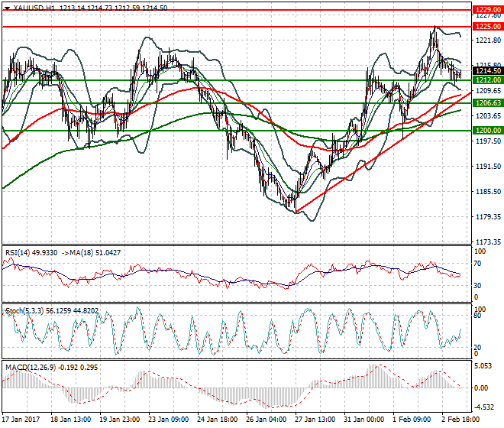Click the RSI scale value 70
The width and height of the screenshot is (504, 428).
tap(478, 264)
